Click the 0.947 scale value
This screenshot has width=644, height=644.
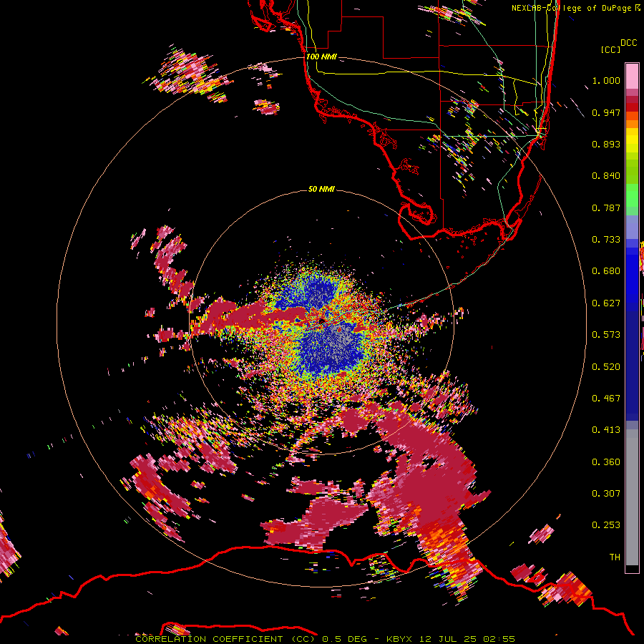coord(606,112)
